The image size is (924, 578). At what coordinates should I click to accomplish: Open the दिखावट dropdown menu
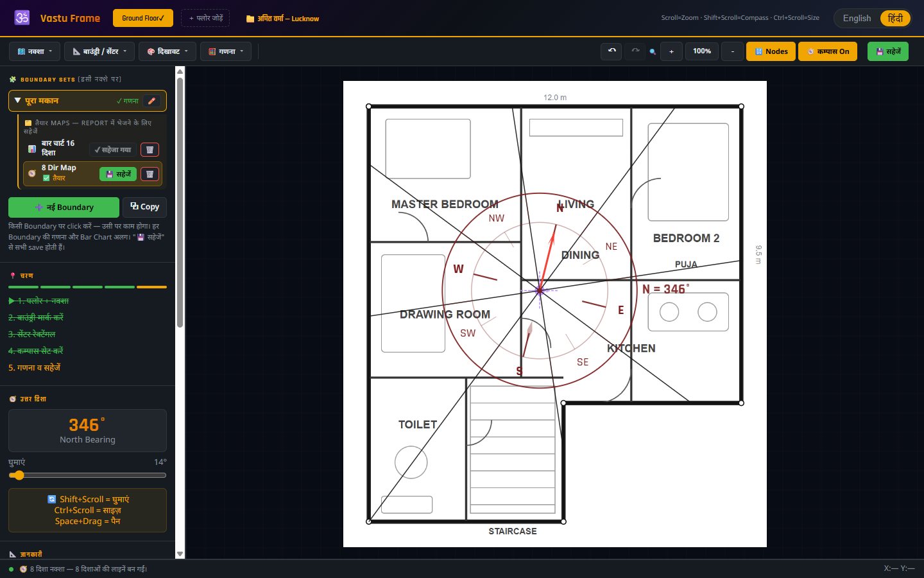pos(167,51)
